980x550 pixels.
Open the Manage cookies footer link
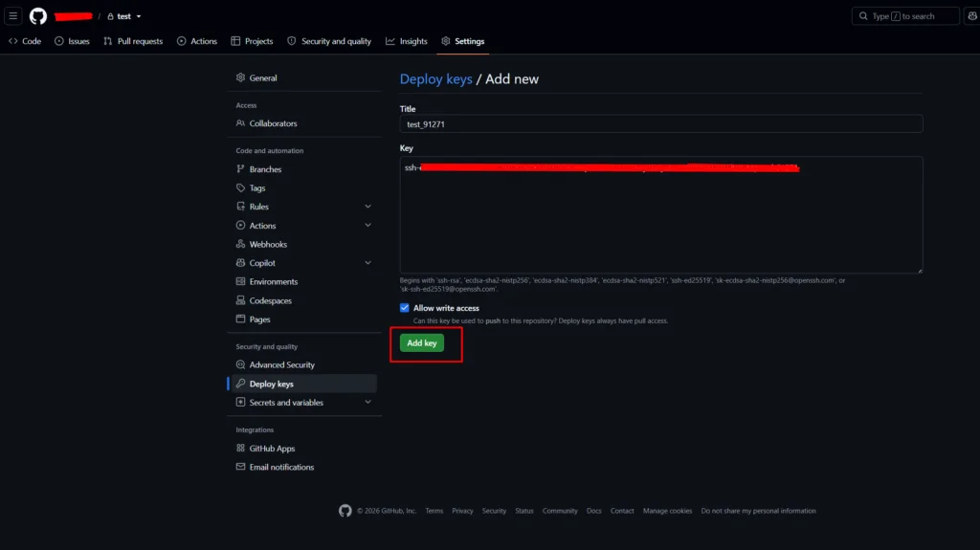[667, 511]
